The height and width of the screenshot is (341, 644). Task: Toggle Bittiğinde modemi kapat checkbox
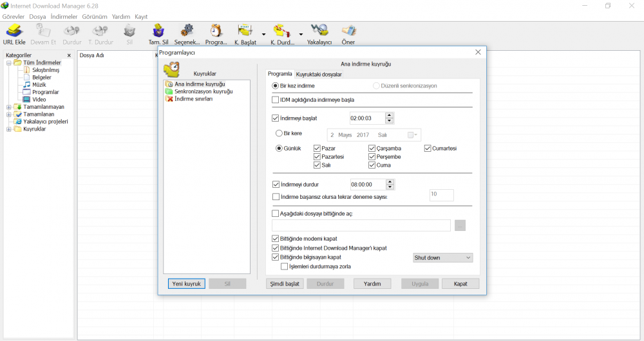point(275,239)
